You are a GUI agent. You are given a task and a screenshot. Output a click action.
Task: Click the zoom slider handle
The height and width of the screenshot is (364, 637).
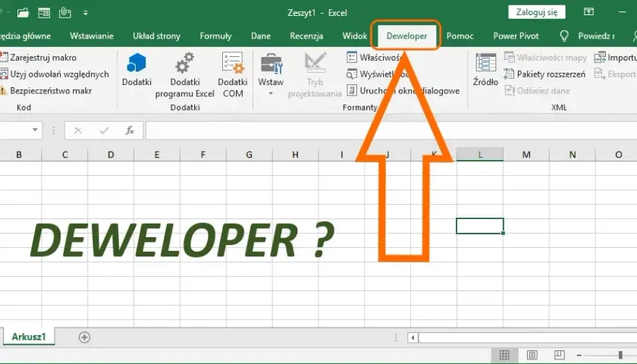620,355
